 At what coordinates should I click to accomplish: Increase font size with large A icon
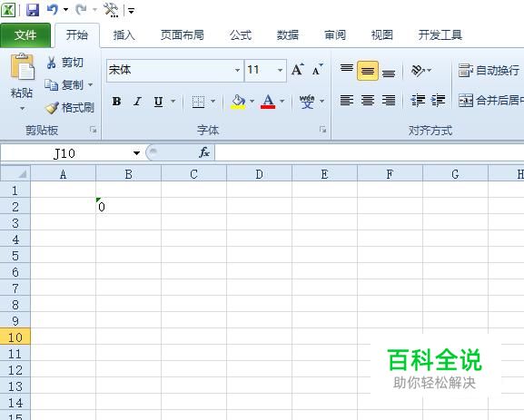coord(298,70)
